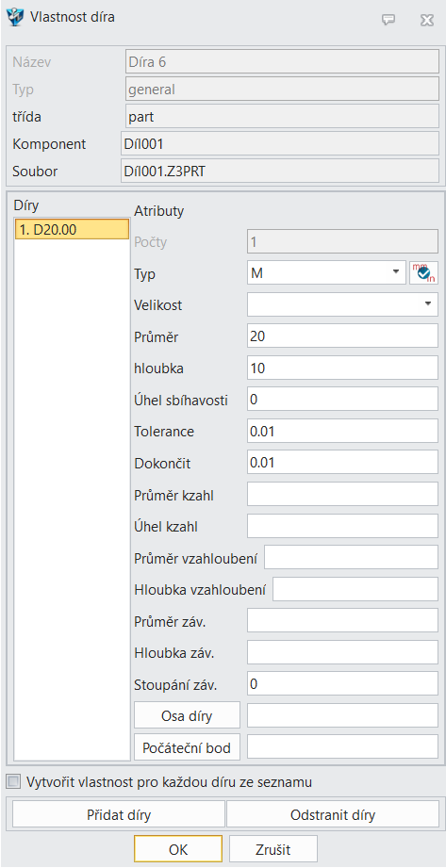Click the Hloubka vzahloubení input field
The height and width of the screenshot is (868, 446).
(355, 590)
